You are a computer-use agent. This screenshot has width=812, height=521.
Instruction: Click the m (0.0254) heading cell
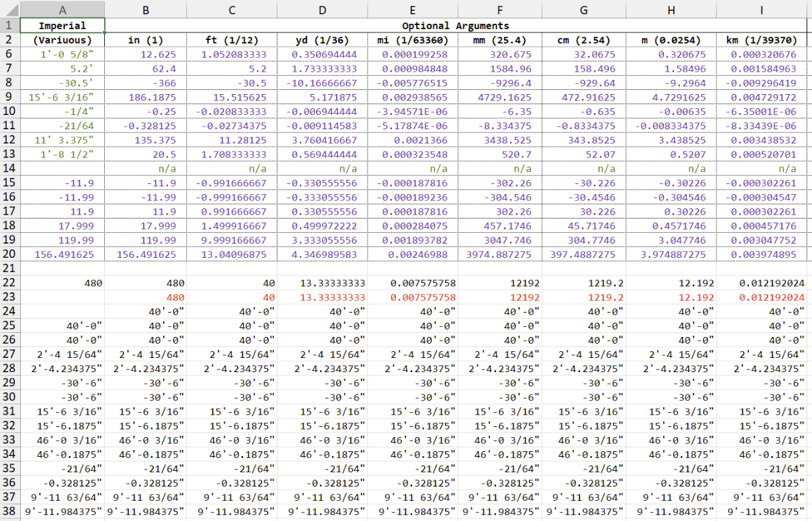671,40
